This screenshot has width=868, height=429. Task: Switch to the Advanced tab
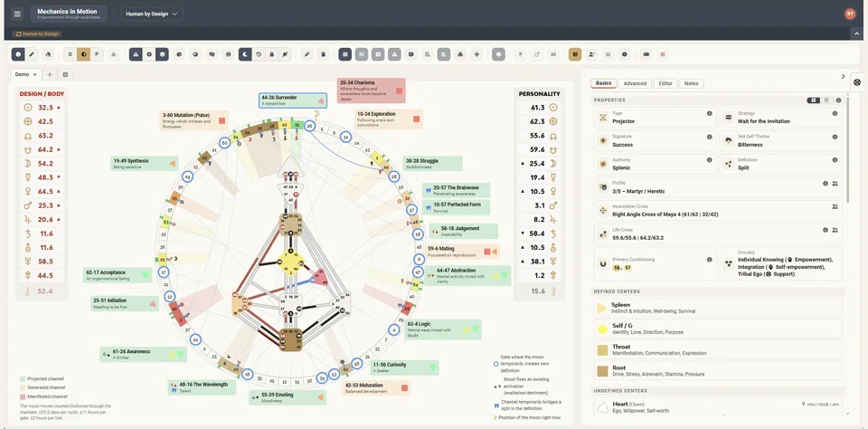635,83
